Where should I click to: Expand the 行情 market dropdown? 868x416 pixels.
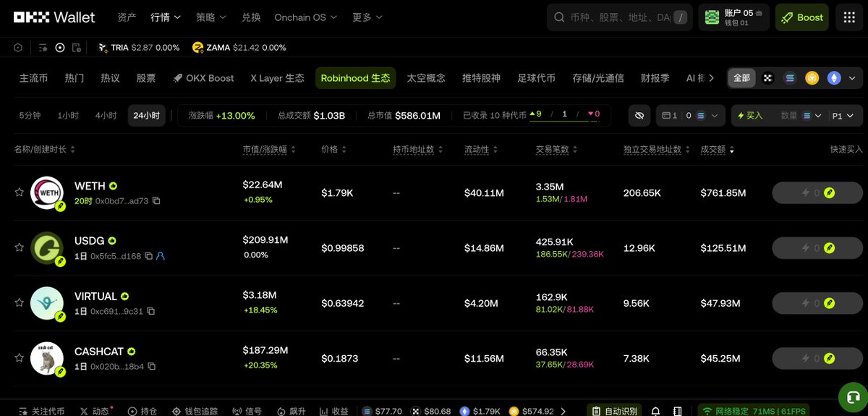tap(166, 17)
